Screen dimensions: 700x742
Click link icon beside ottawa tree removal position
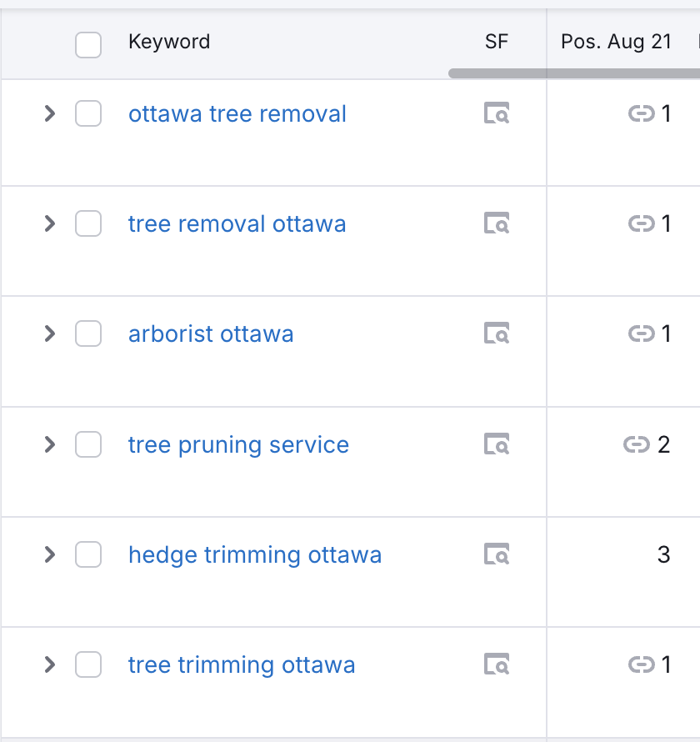(x=641, y=113)
